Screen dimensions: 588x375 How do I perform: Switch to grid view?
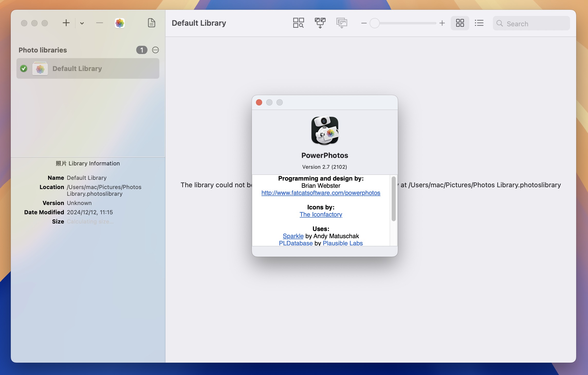[460, 23]
